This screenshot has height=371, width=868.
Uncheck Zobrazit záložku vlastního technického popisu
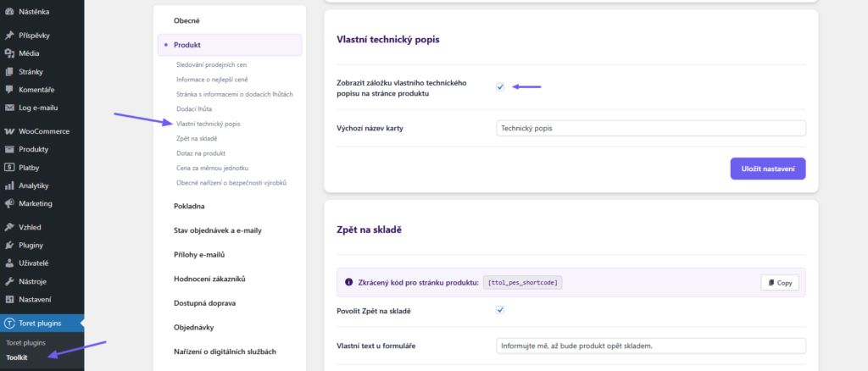[500, 86]
